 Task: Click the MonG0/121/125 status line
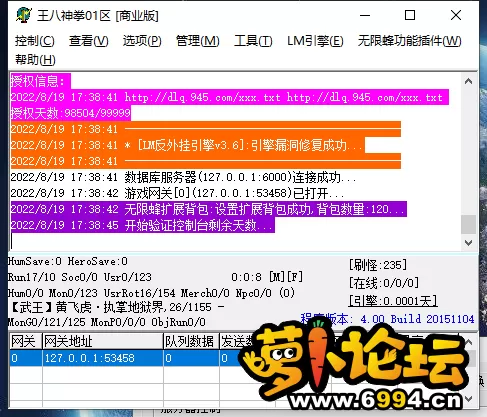(x=107, y=322)
